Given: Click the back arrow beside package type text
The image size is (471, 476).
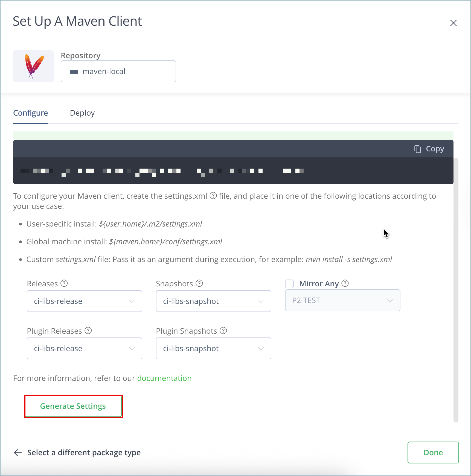Looking at the screenshot, I should pos(18,453).
